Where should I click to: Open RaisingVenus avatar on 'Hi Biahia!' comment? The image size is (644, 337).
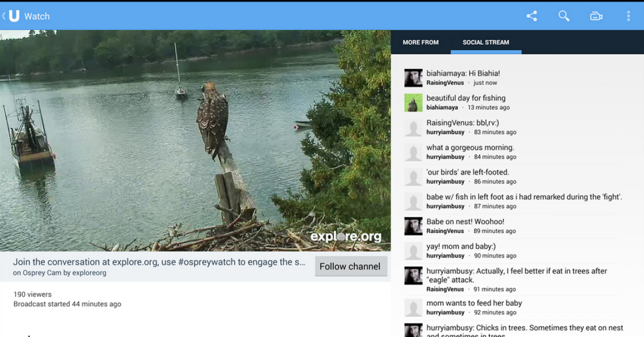pyautogui.click(x=413, y=78)
